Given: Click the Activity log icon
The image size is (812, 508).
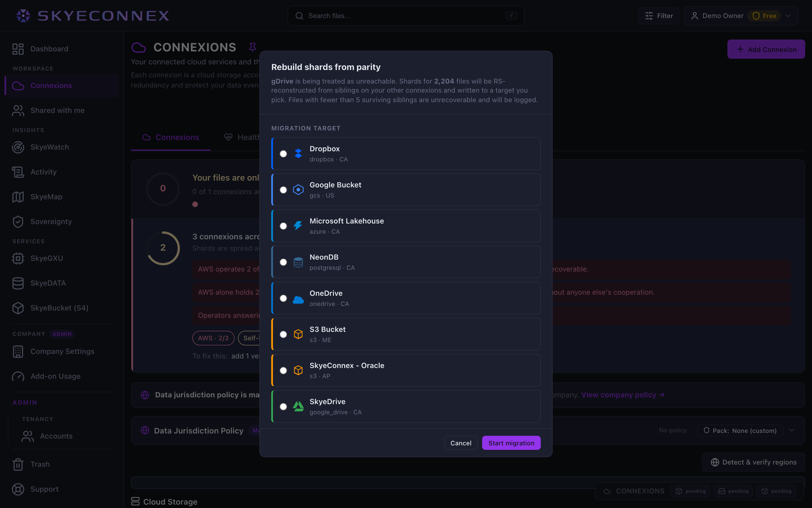Looking at the screenshot, I should point(18,172).
